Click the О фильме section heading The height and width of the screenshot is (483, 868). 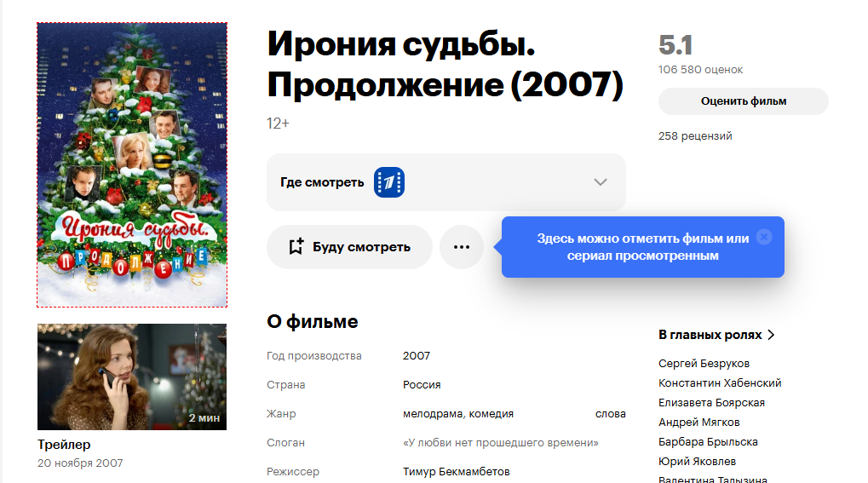[x=313, y=321]
